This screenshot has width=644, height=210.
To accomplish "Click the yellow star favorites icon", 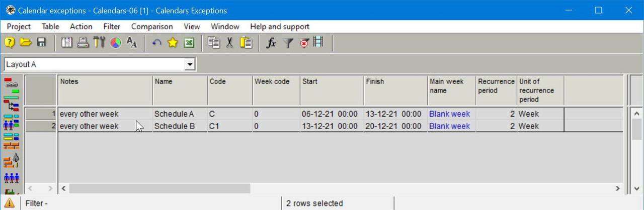I will point(173,43).
